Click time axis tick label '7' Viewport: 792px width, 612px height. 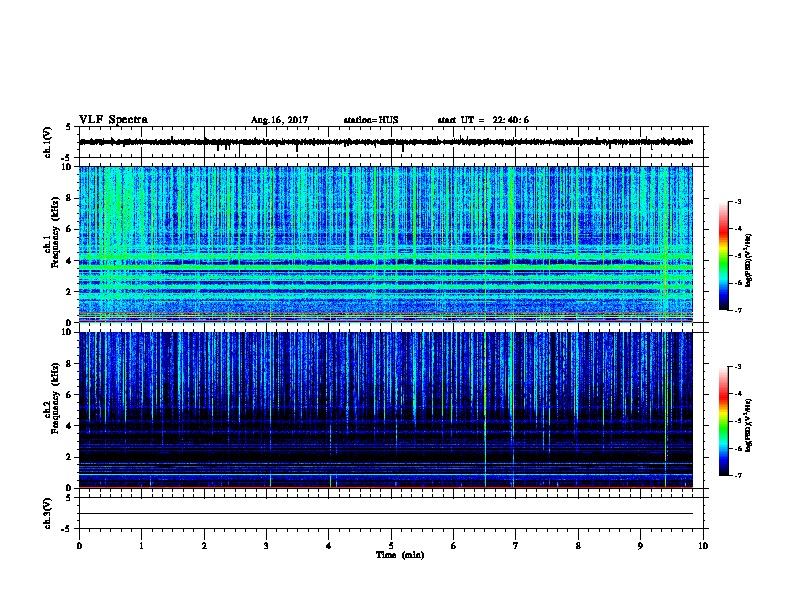(x=516, y=545)
